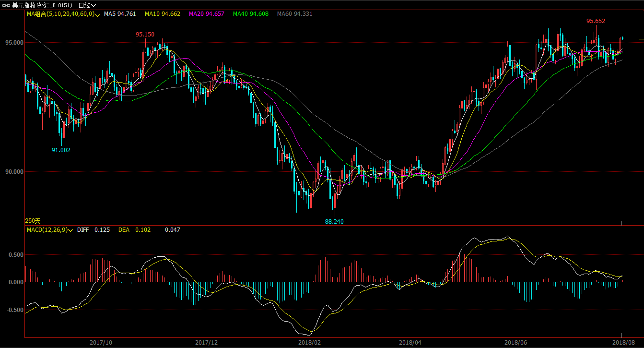Click the -0.500 MACD axis label
This screenshot has height=348, width=644.
pos(16,310)
